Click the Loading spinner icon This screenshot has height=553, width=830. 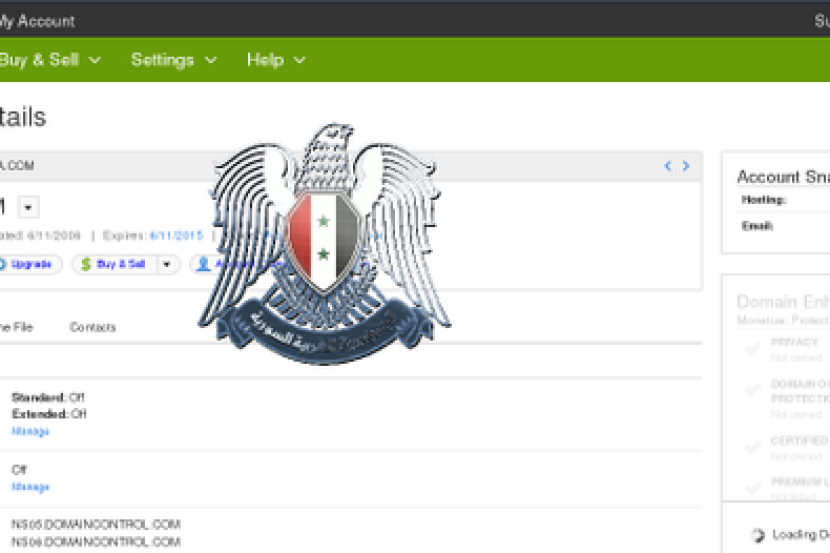758,535
